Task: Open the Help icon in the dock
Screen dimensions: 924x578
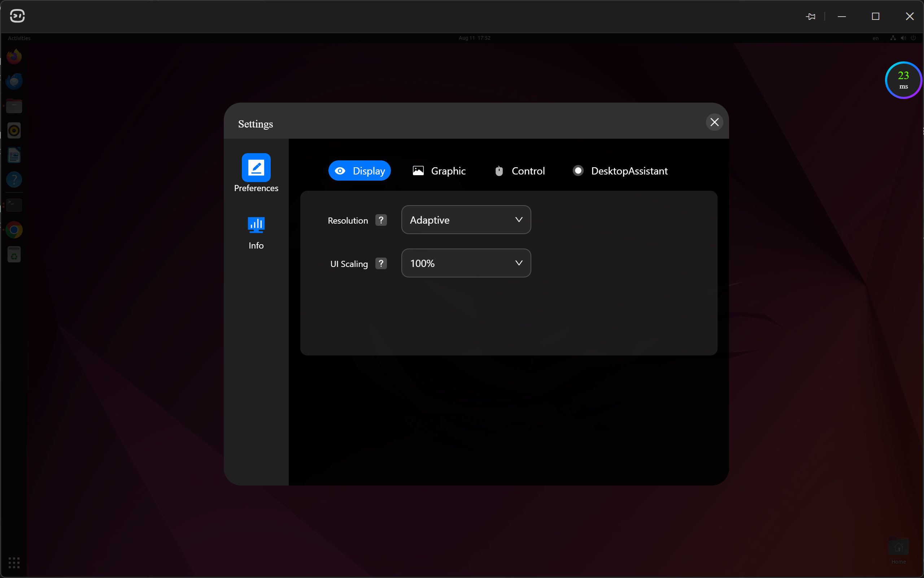Action: (14, 180)
